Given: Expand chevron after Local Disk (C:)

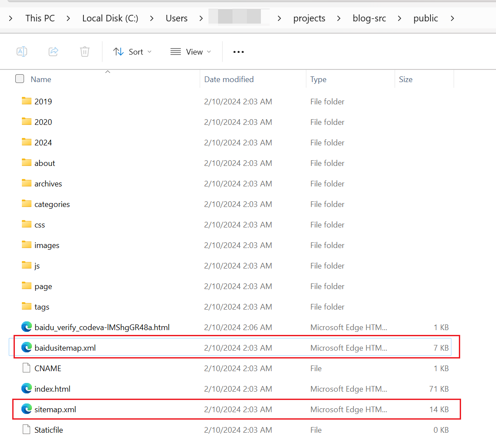Looking at the screenshot, I should 152,18.
